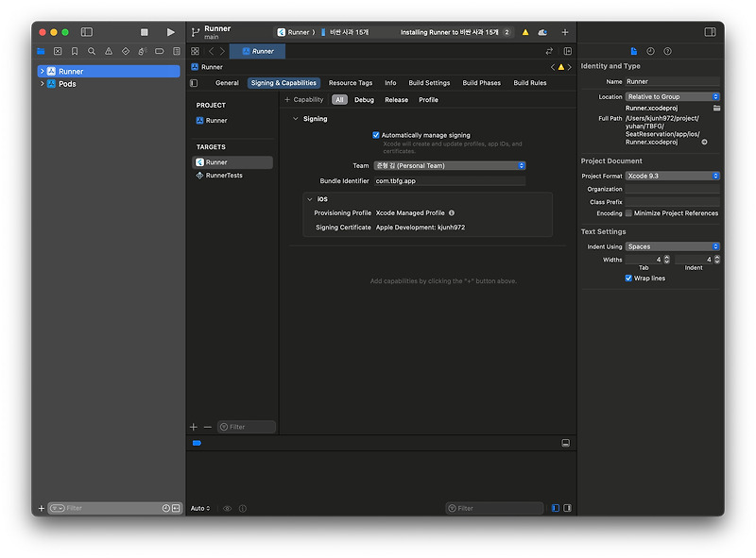Screen dimensions: 756x558
Task: Toggle the blue breakpoints activation icon
Action: pyautogui.click(x=197, y=443)
